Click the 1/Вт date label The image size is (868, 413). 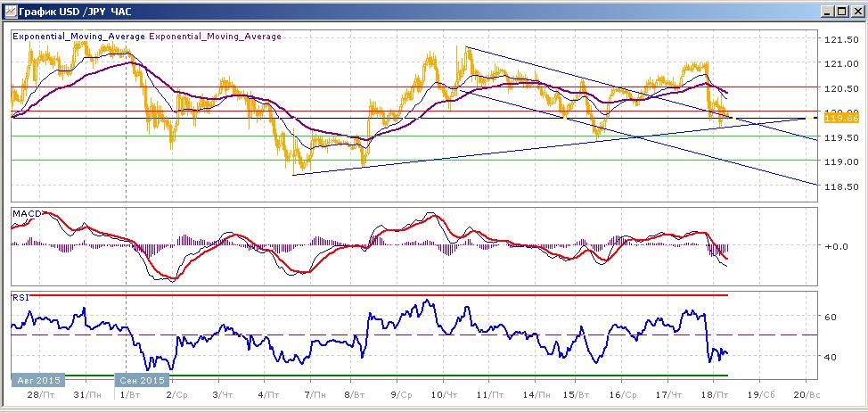click(x=133, y=394)
